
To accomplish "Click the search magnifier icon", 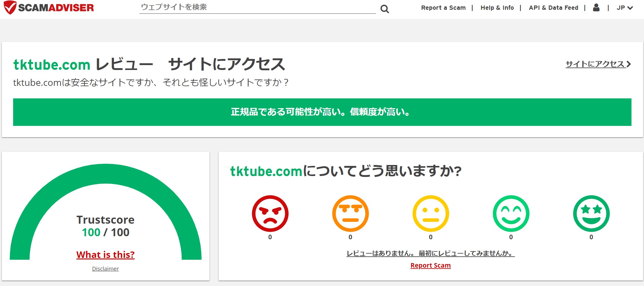I will point(384,9).
